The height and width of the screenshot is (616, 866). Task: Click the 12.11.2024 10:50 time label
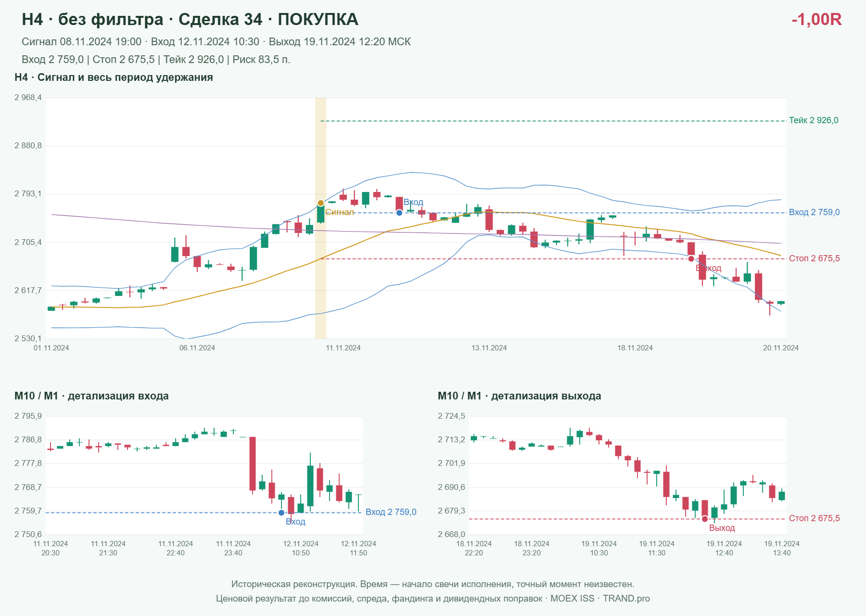coord(301,548)
